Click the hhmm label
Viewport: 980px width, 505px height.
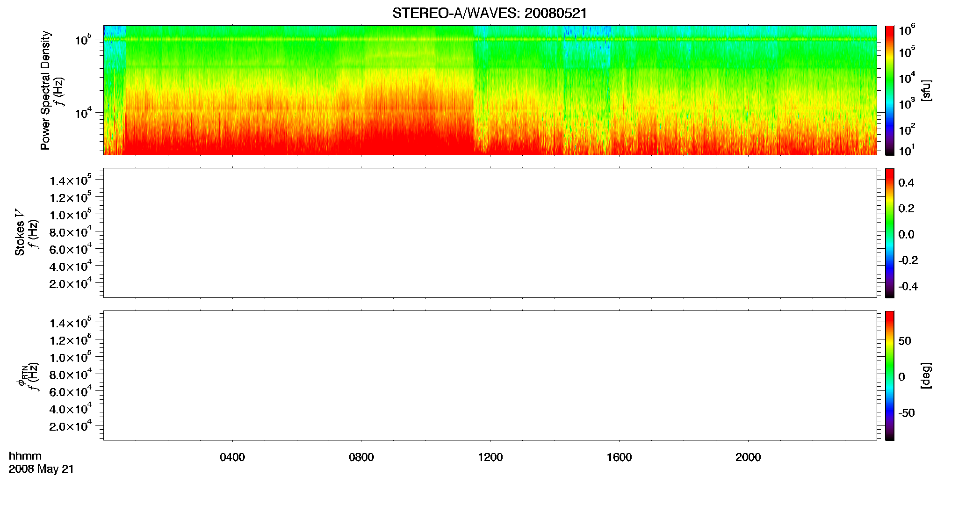(x=25, y=456)
